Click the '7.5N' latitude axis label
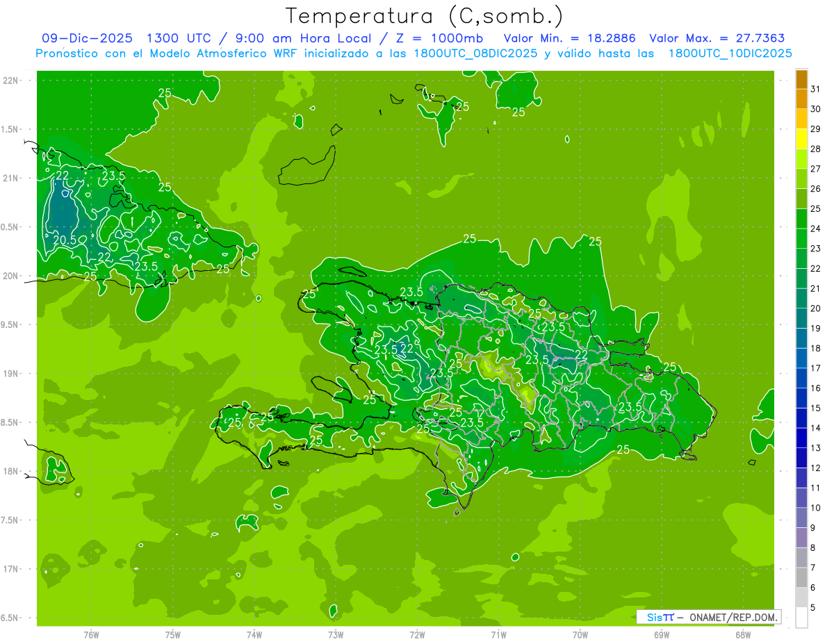Viewport: 834px width, 644px height. 10,520
